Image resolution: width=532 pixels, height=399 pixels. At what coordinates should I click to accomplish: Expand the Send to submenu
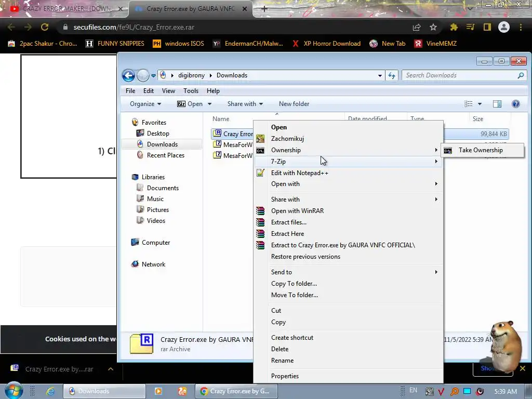pyautogui.click(x=349, y=272)
